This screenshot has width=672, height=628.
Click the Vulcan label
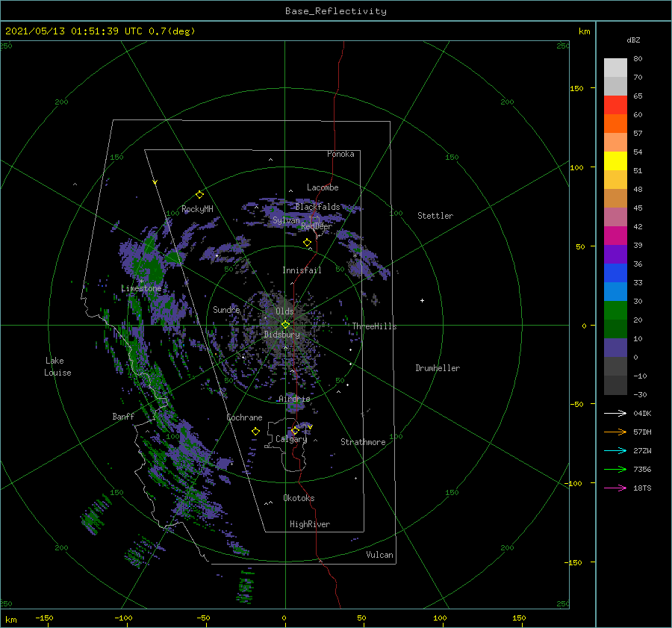pos(380,555)
